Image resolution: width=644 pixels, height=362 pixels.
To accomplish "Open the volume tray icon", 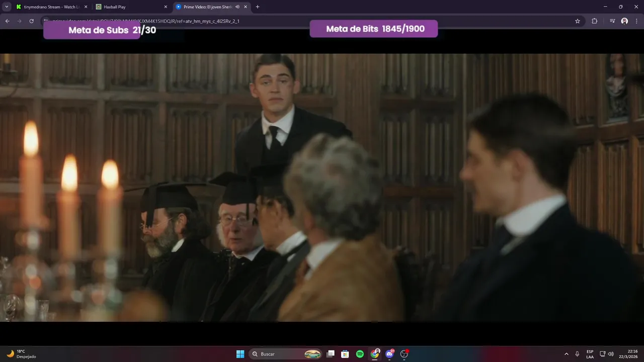I will (x=611, y=354).
